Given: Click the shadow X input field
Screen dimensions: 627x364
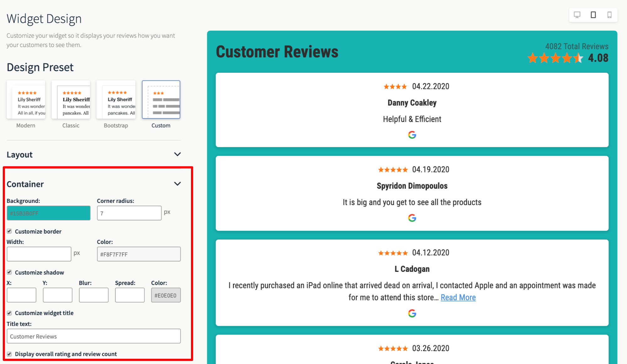Looking at the screenshot, I should point(21,295).
